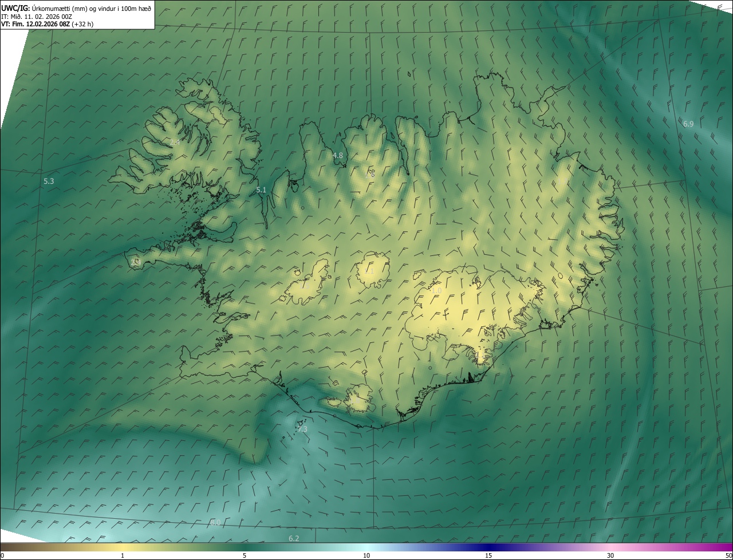Click the 2.4 value on the Westfjords
This screenshot has height=560, width=733.
(175, 142)
